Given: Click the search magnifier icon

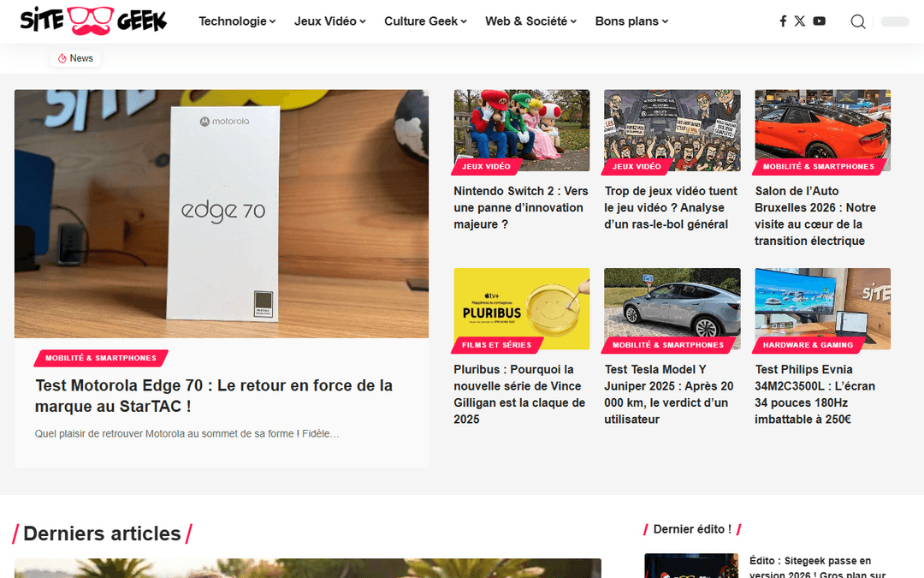Looking at the screenshot, I should [x=858, y=21].
